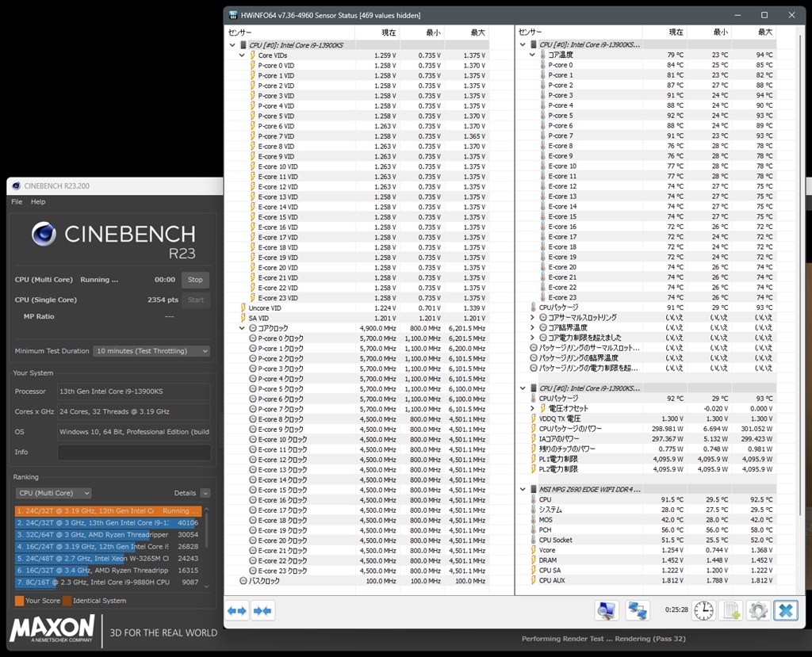Expand the voltage offset node
Image resolution: width=812 pixels, height=657 pixels.
coord(532,408)
